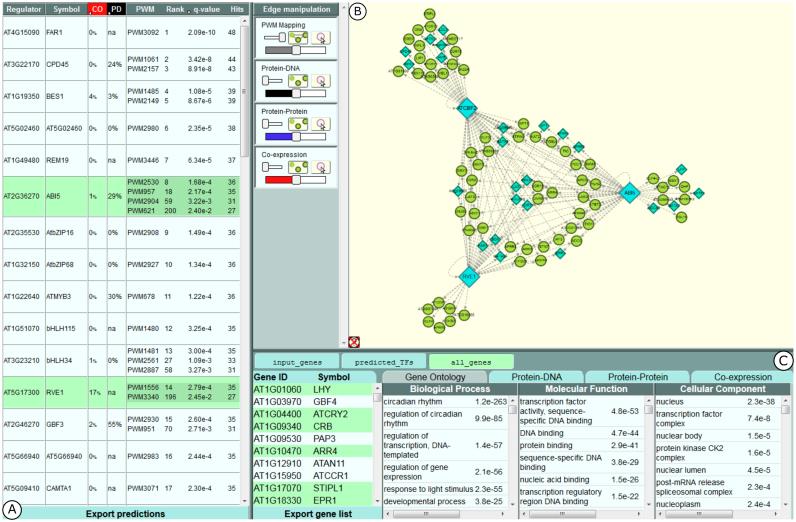Click the Protein-Protein edge selection cursor icon
The width and height of the screenshot is (796, 522).
322,123
